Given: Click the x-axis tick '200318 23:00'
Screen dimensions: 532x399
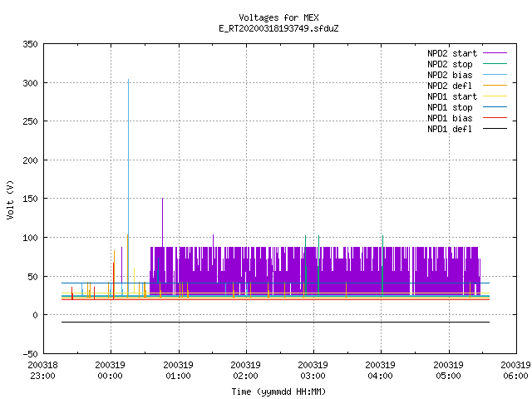Looking at the screenshot, I should pyautogui.click(x=42, y=371).
